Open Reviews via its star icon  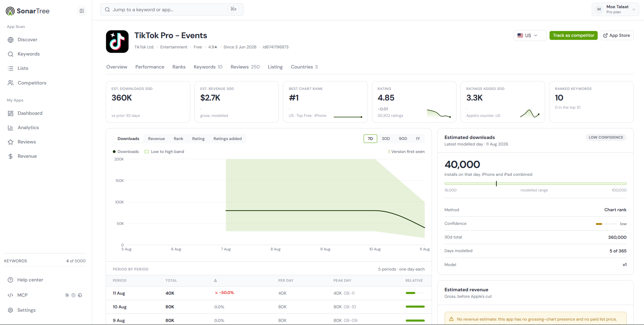point(11,142)
